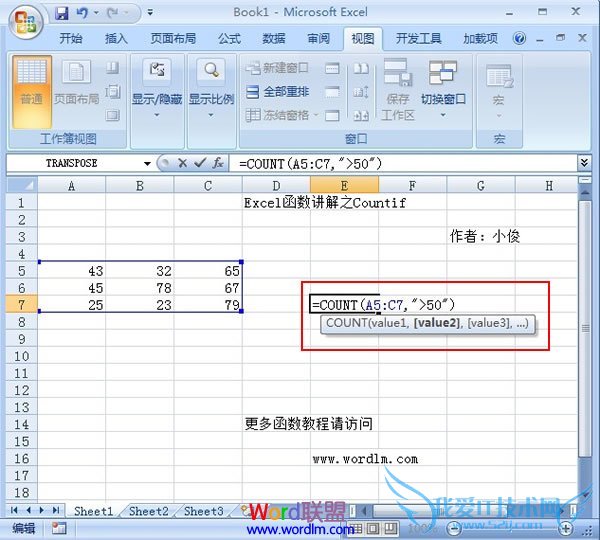
Task: Click 全部重排 to arrange windows
Action: tap(277, 92)
